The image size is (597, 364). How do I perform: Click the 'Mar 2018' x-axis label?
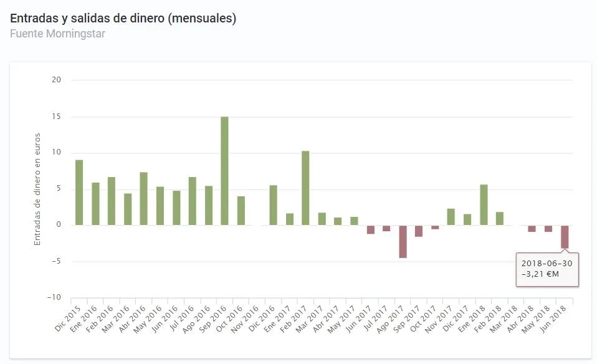(x=507, y=317)
